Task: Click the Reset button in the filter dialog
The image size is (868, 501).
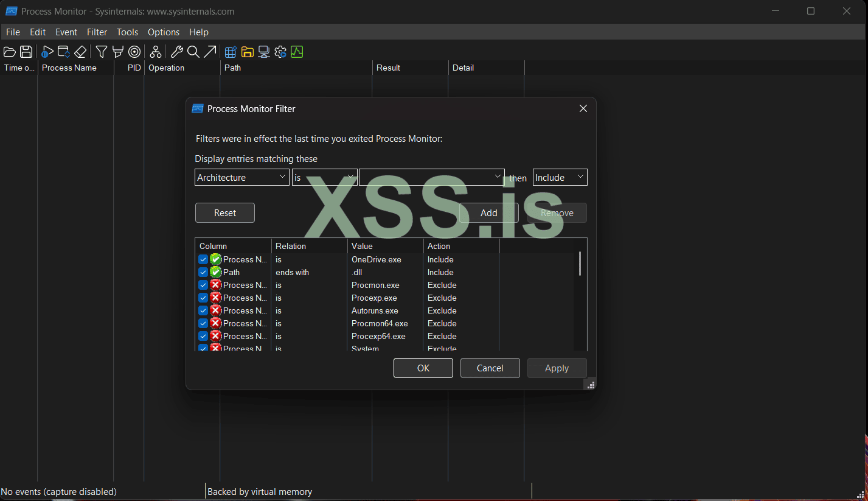Action: pyautogui.click(x=224, y=212)
